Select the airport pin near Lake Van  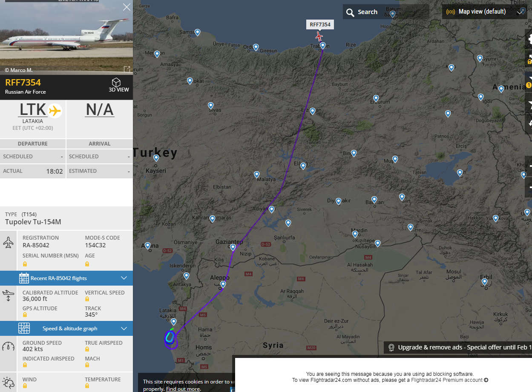tap(460, 173)
